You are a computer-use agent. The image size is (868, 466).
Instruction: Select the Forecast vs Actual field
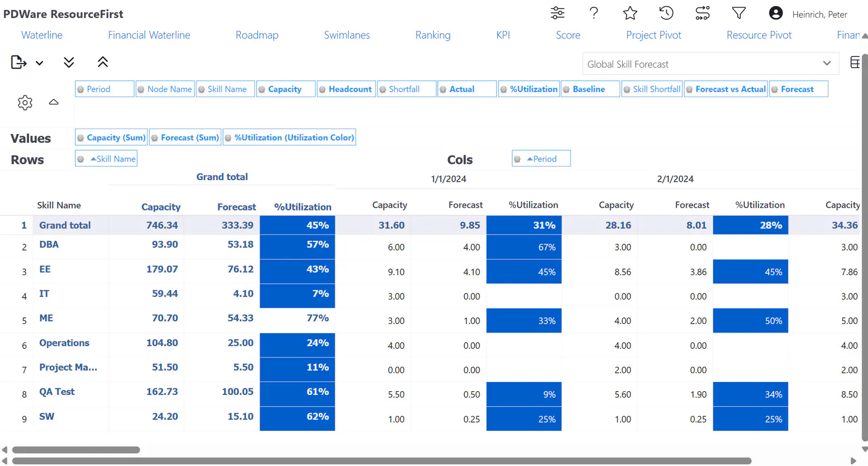(726, 89)
